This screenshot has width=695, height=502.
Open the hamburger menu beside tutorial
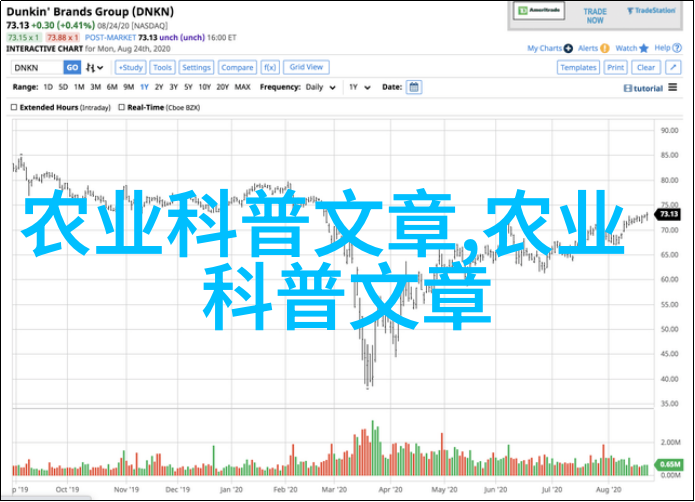(x=673, y=87)
